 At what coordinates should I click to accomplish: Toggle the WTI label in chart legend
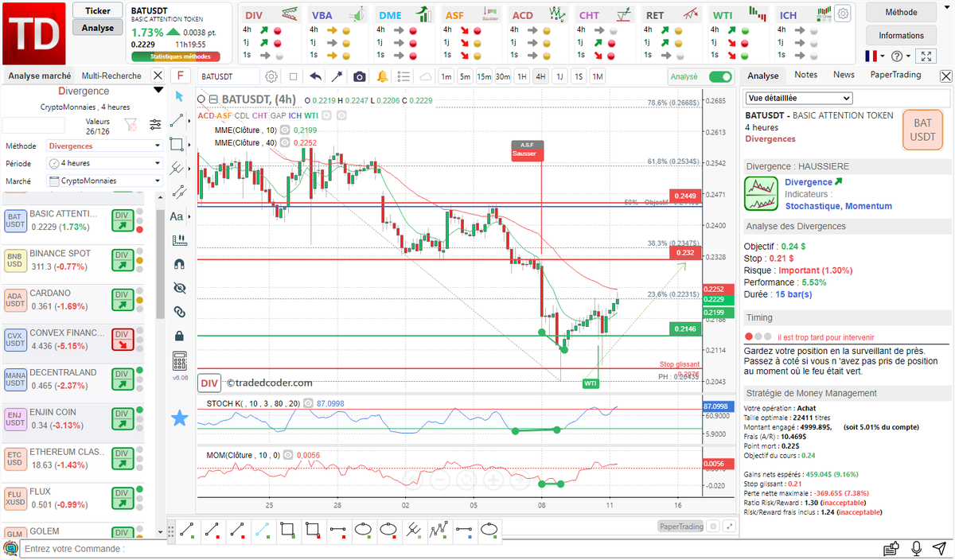click(x=310, y=115)
